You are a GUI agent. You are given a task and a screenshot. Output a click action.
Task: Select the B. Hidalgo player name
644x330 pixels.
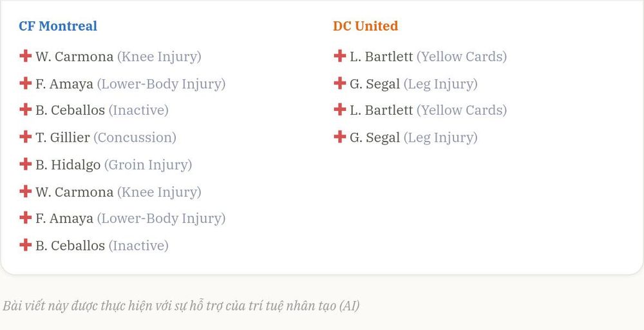(x=68, y=164)
